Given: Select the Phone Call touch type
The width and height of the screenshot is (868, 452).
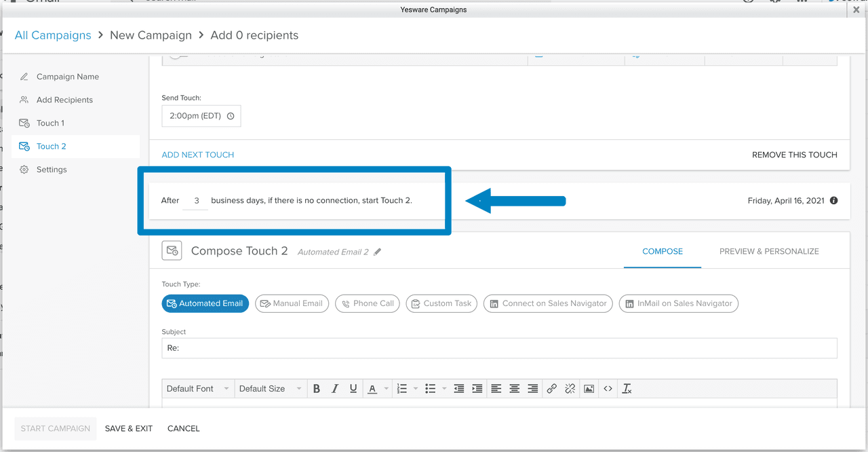Looking at the screenshot, I should tap(368, 303).
